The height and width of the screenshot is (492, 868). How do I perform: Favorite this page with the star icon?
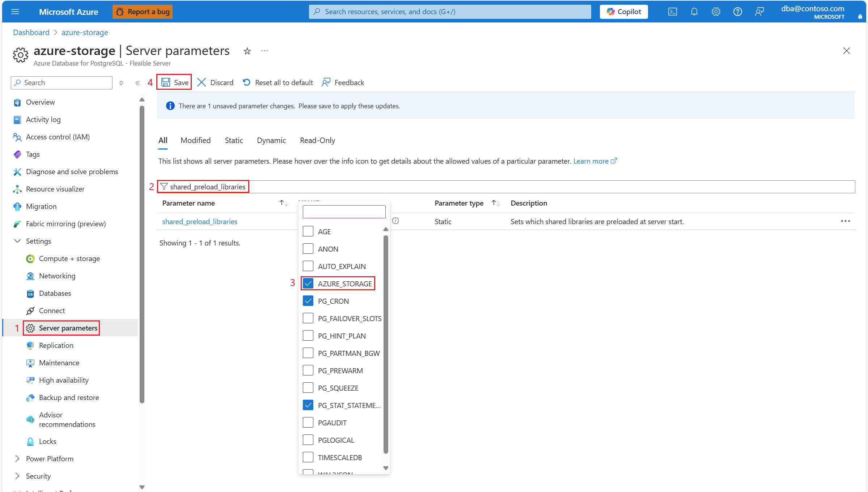click(x=247, y=51)
